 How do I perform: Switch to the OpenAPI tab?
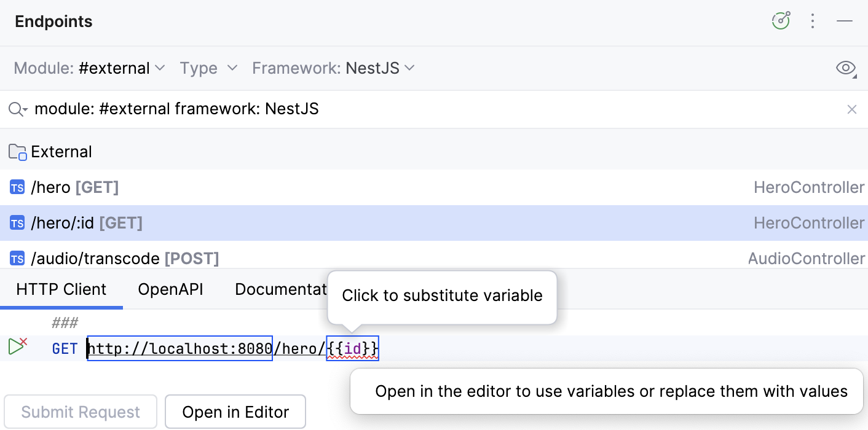(170, 289)
